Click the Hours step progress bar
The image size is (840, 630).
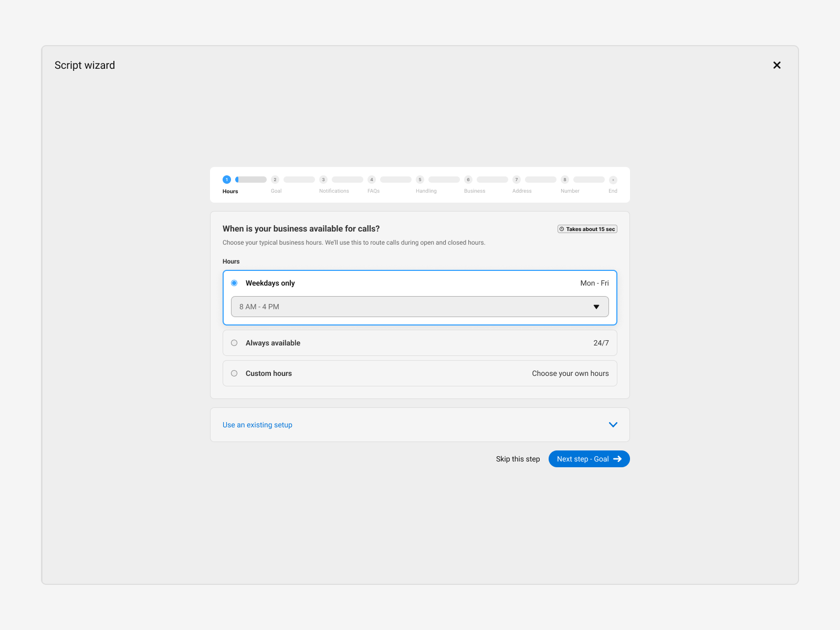point(251,180)
